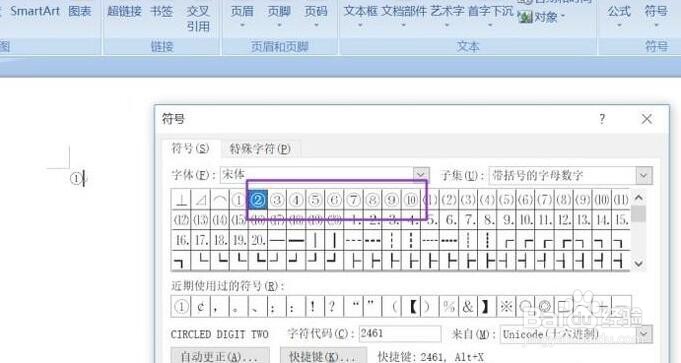Select the ⌒ arc symbol in the grid
The height and width of the screenshot is (363, 681).
coord(219,200)
